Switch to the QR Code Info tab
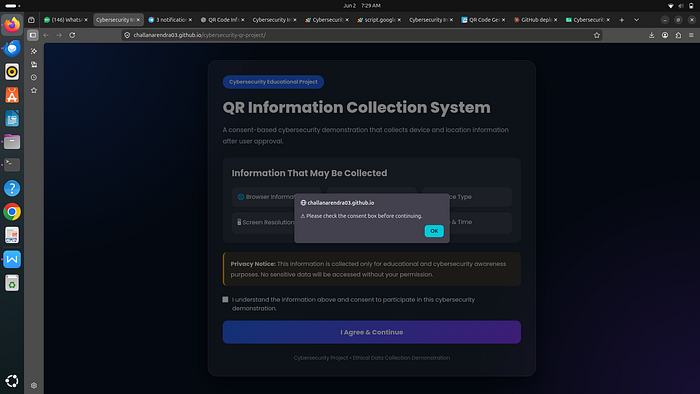This screenshot has width=700, height=394. point(222,20)
